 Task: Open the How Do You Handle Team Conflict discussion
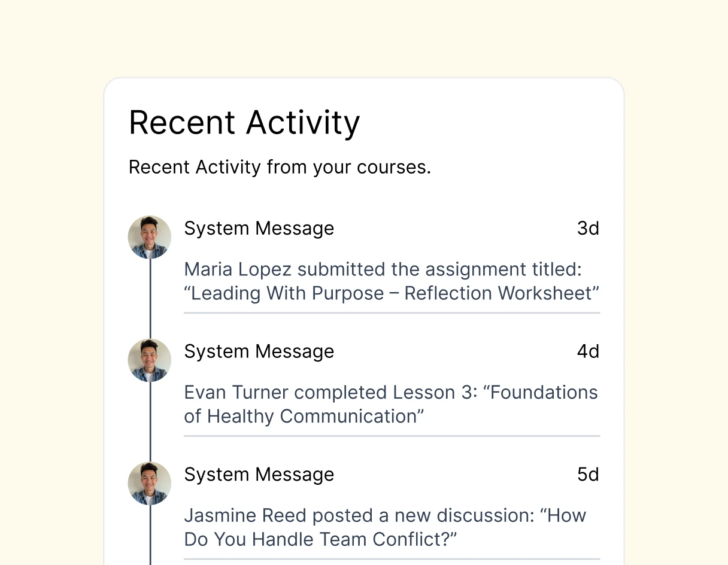[385, 515]
